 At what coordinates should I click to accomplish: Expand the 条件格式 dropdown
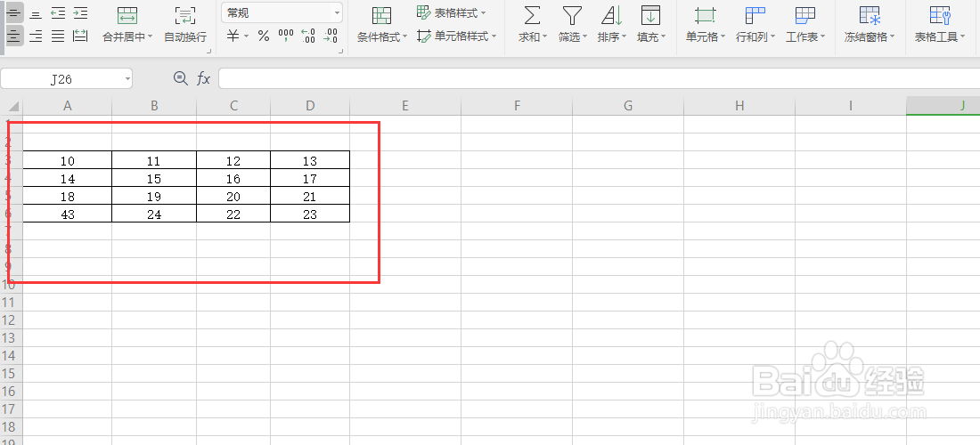(404, 36)
